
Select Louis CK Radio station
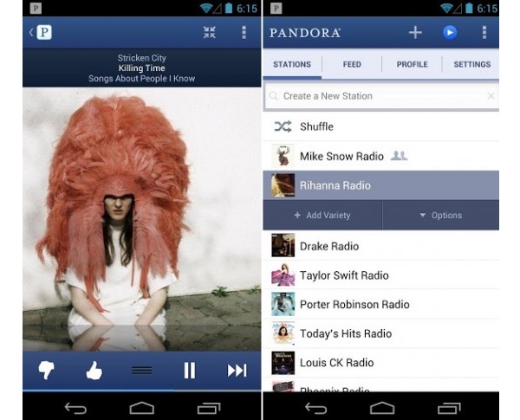point(381,362)
